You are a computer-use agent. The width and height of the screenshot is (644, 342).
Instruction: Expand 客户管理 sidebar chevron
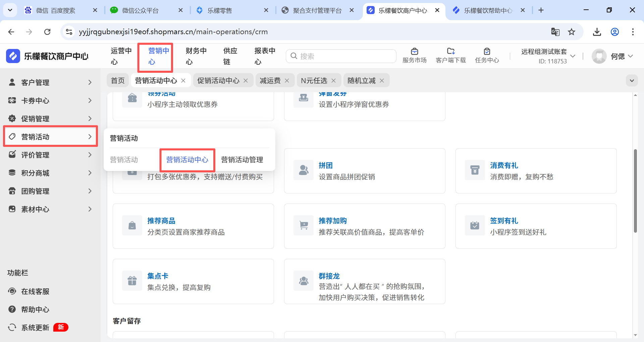90,82
